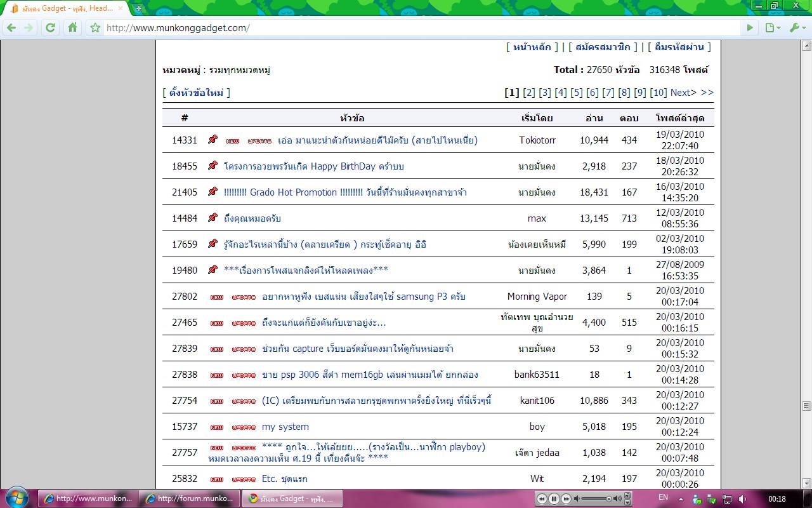The width and height of the screenshot is (812, 508).
Task: Click the หน้าหลัก home link
Action: point(534,47)
